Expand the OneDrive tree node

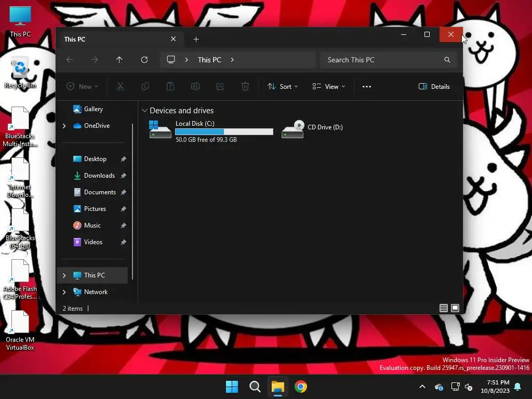pyautogui.click(x=64, y=126)
